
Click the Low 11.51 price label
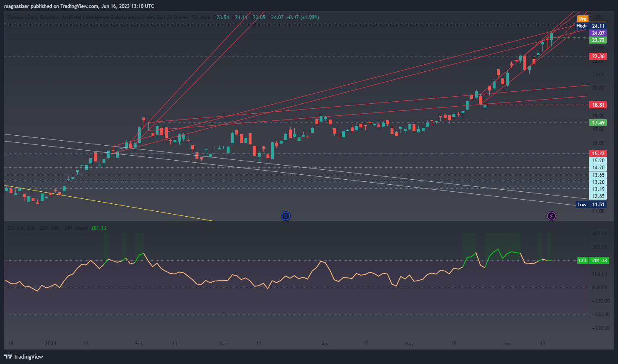[x=591, y=205]
